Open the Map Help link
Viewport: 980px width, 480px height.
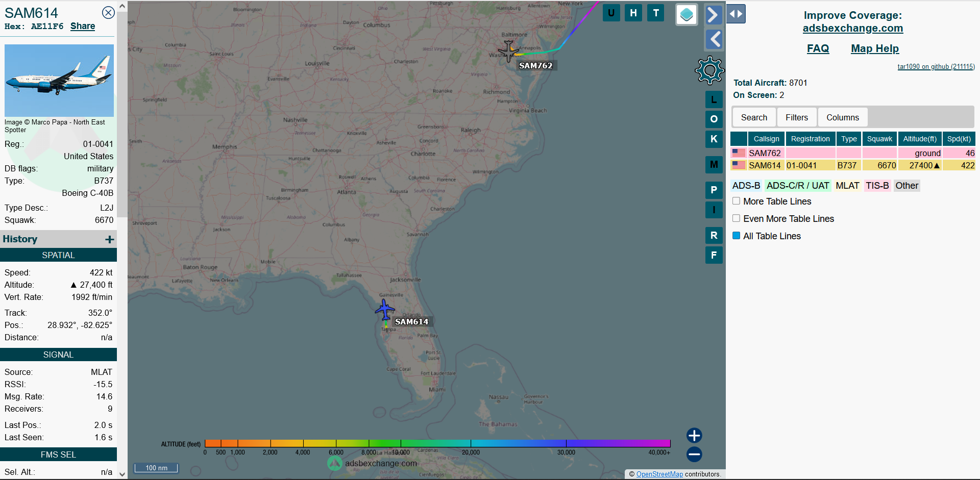click(875, 48)
